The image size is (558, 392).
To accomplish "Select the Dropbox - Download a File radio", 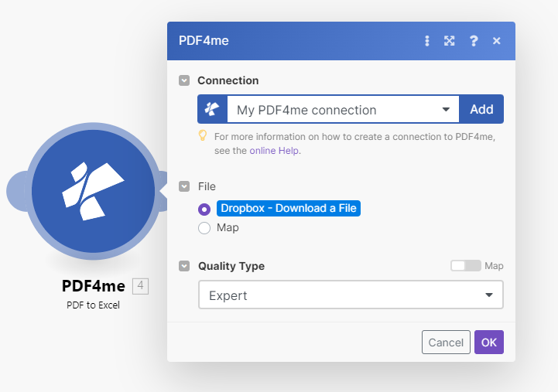I will point(204,210).
